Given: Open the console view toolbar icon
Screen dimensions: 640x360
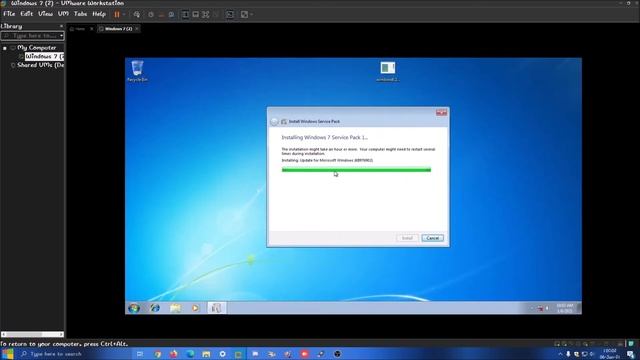Looking at the screenshot, I should [230, 14].
